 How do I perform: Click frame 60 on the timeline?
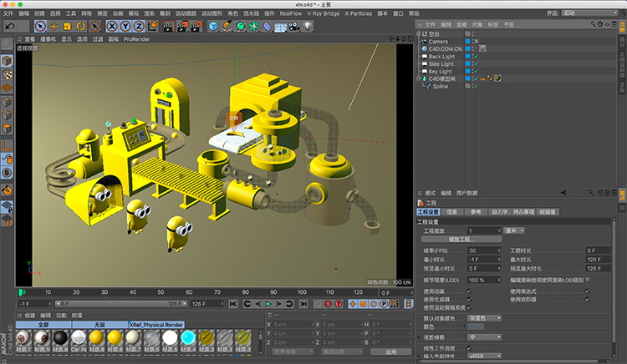[x=189, y=292]
